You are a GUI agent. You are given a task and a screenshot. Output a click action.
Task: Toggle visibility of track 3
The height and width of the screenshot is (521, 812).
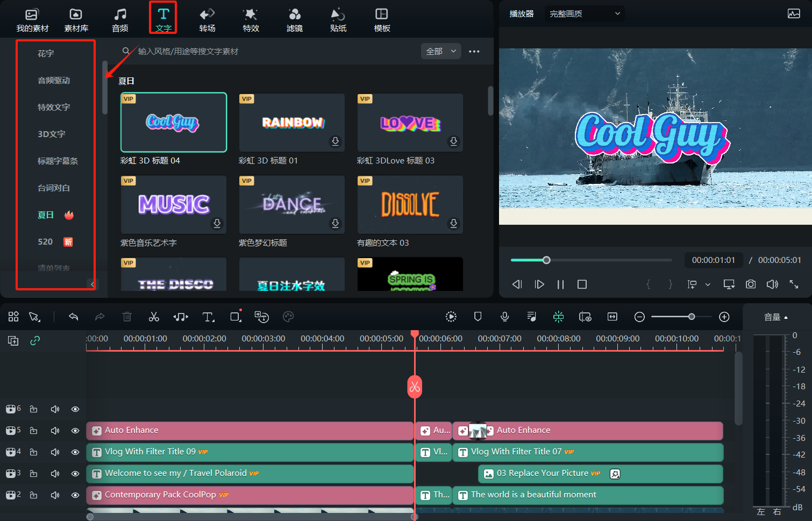(75, 474)
